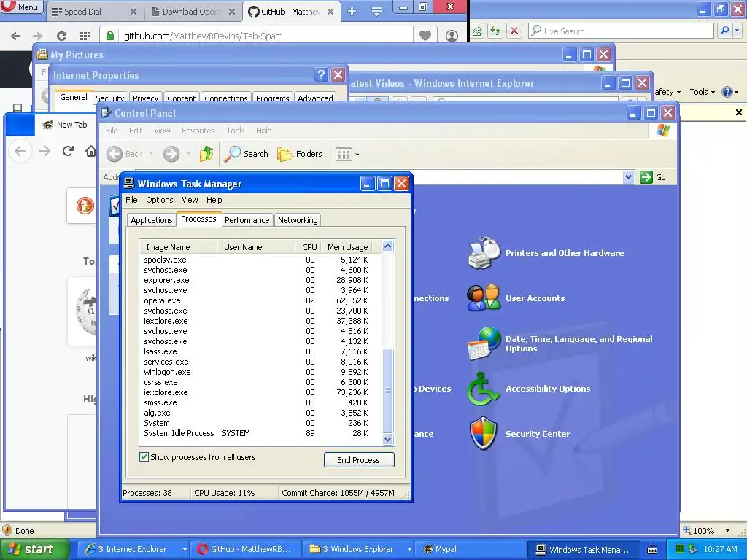The width and height of the screenshot is (747, 560).
Task: Click End Process button
Action: pyautogui.click(x=359, y=460)
